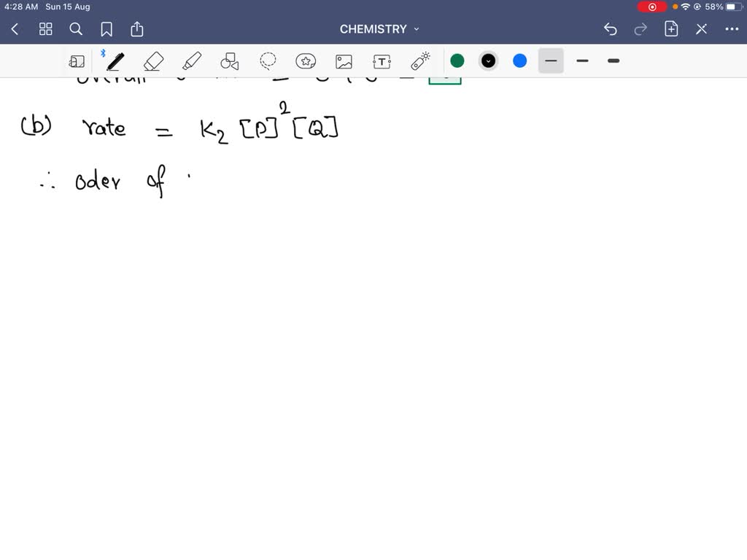The width and height of the screenshot is (747, 560).
Task: Open the search function
Action: (x=76, y=29)
